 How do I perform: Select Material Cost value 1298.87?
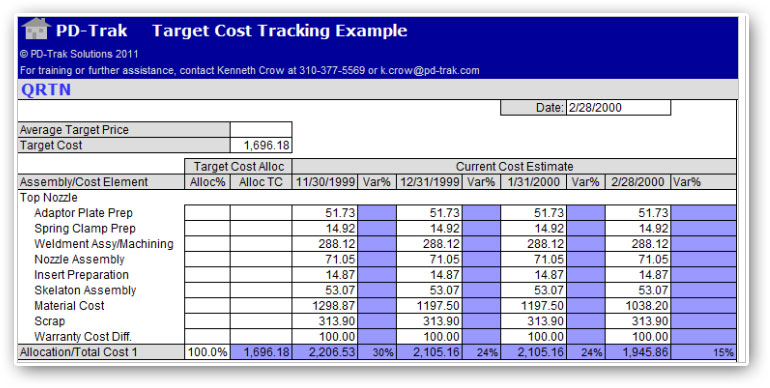click(325, 306)
